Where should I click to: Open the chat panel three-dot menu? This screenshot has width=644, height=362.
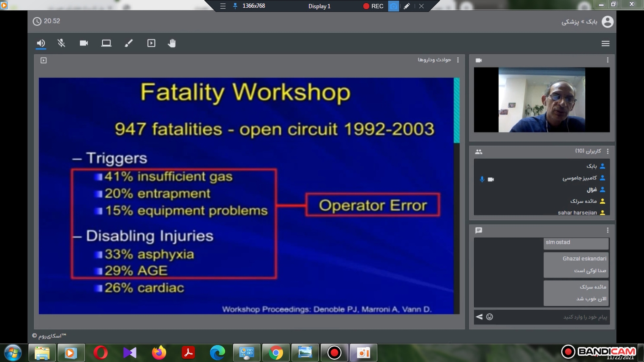[607, 230]
